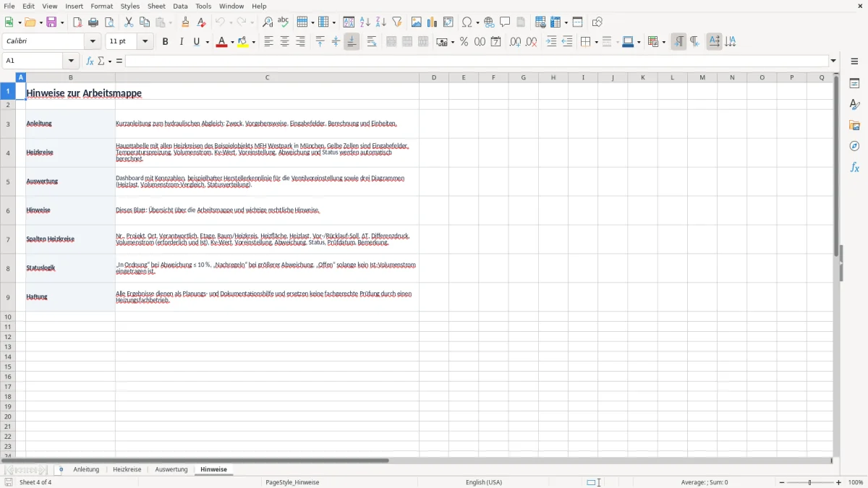Toggle underline formatting
868x488 pixels.
pos(196,42)
